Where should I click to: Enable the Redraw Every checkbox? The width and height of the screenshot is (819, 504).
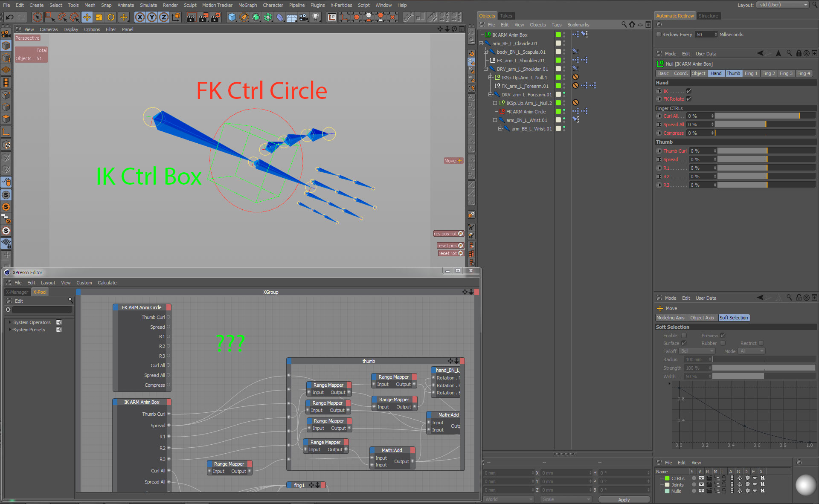tap(659, 35)
